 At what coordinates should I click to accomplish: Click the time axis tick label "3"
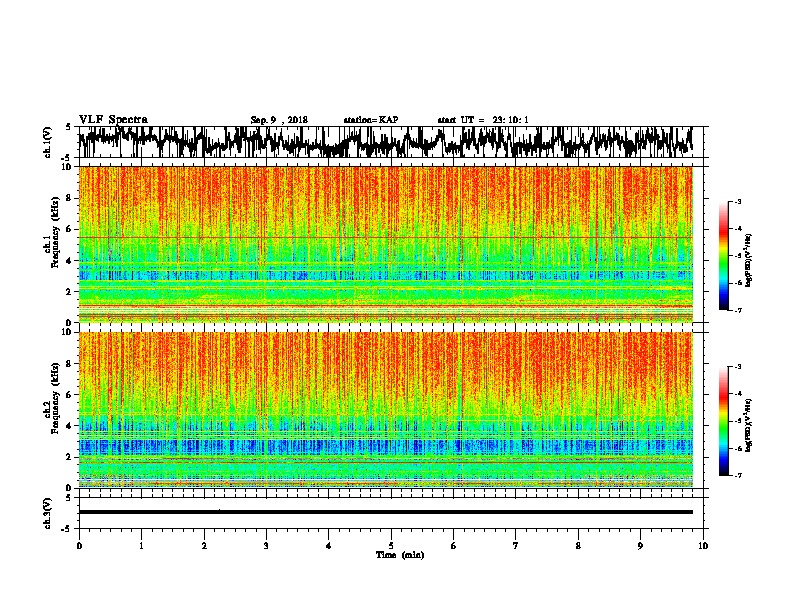pyautogui.click(x=266, y=546)
